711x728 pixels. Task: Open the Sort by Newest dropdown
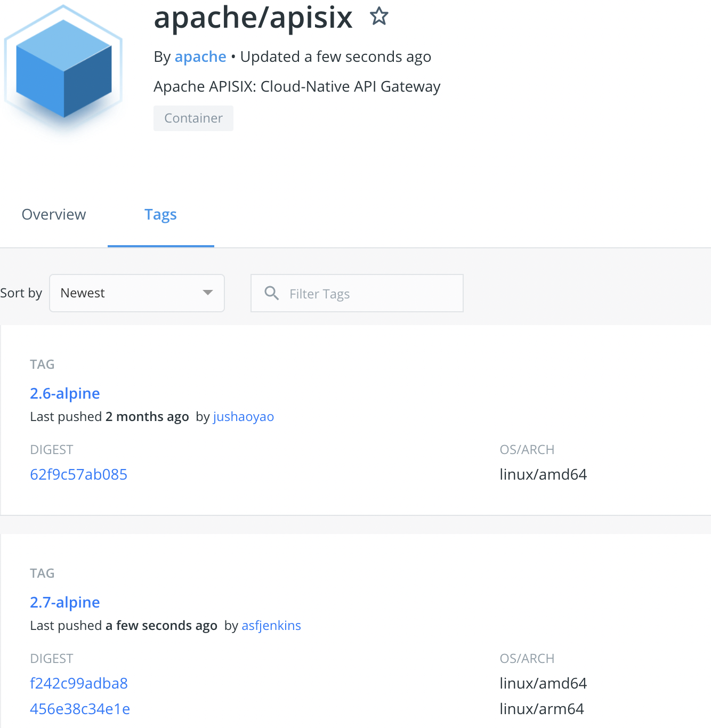(x=137, y=293)
